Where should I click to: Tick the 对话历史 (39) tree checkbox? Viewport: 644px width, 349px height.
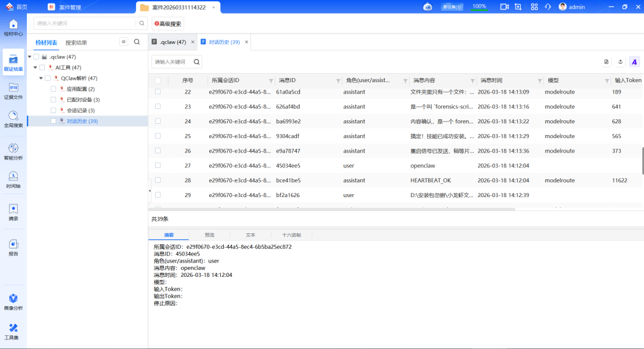[x=54, y=121]
